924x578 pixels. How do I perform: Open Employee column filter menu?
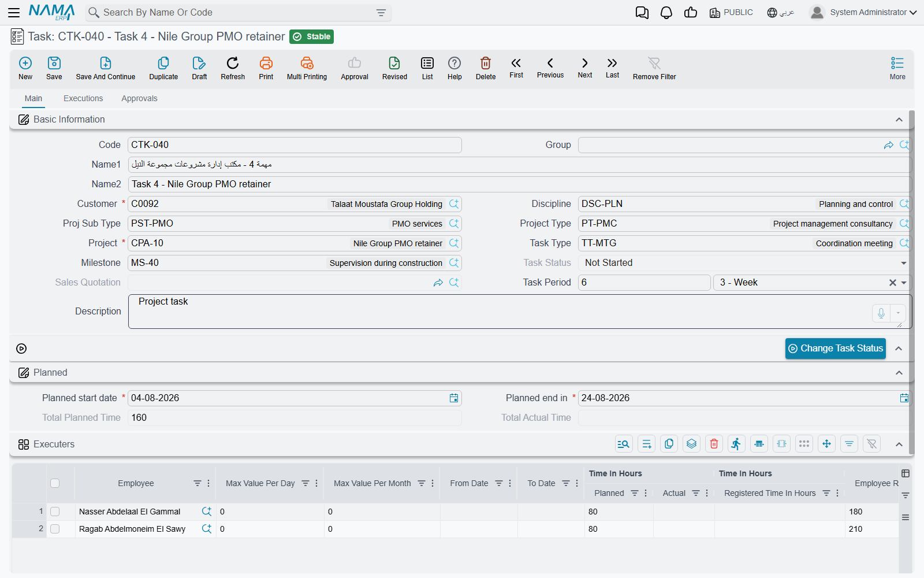pyautogui.click(x=198, y=483)
